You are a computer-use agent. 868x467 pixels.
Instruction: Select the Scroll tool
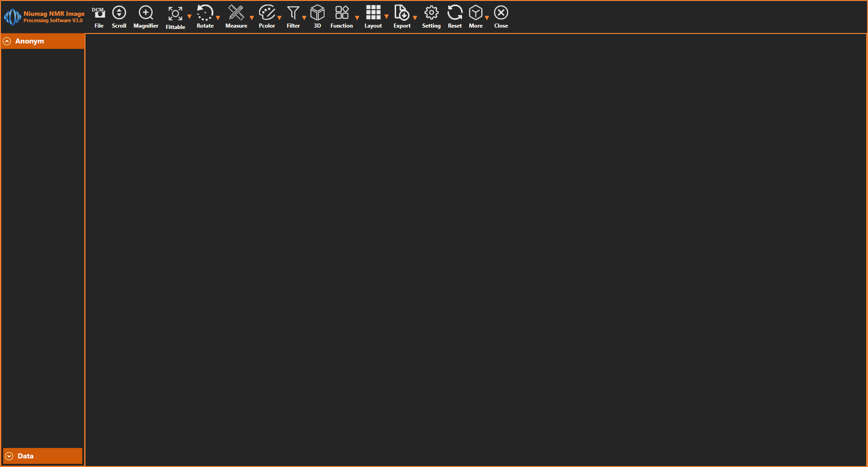coord(119,14)
